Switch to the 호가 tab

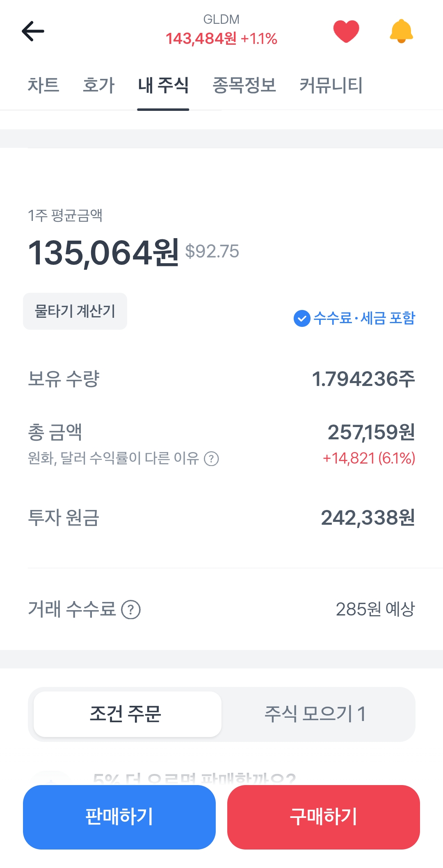point(98,85)
